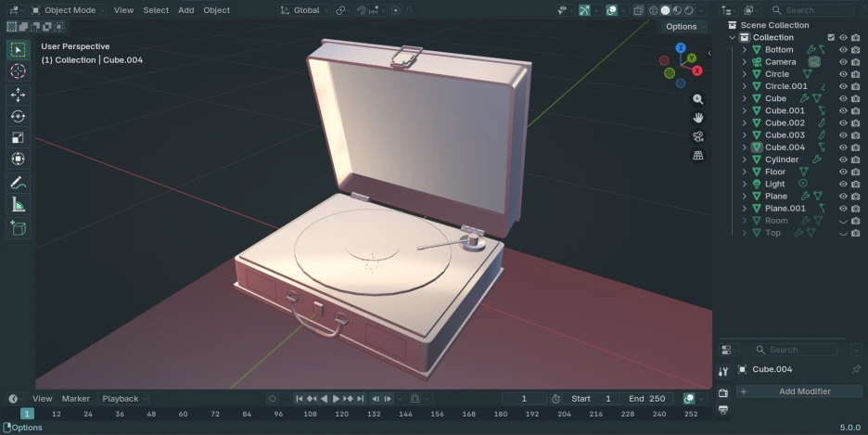Select Cylinder in the outliner

pos(782,160)
